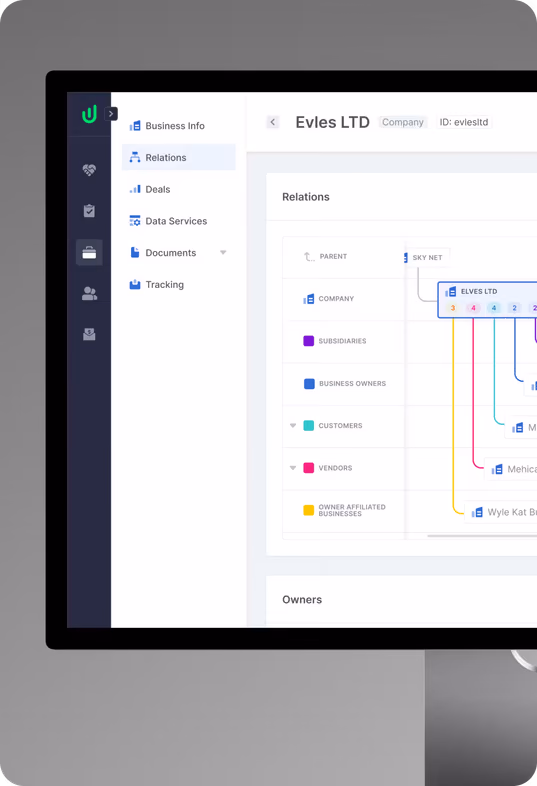The width and height of the screenshot is (537, 786).
Task: Click the Relations hierarchy icon
Action: pyautogui.click(x=135, y=157)
